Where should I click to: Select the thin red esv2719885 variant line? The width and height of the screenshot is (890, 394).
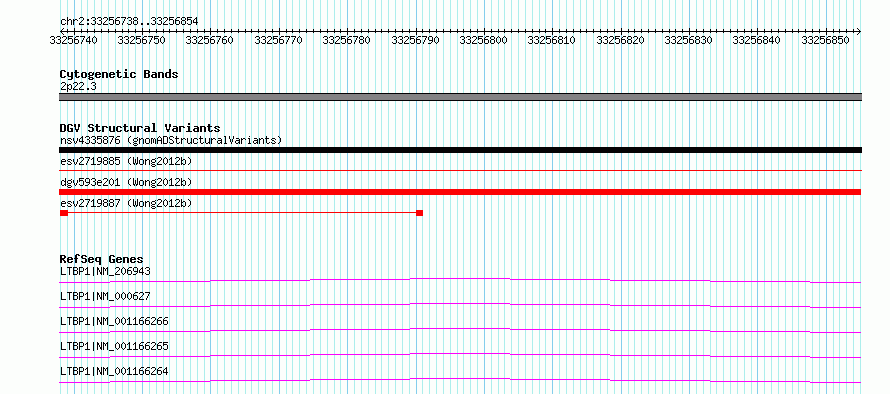pos(460,170)
